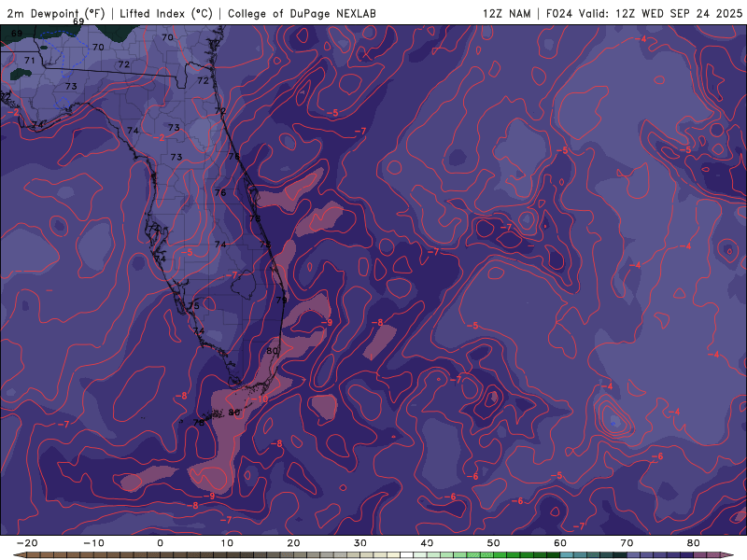Image resolution: width=747 pixels, height=560 pixels.
Task: Click the "79" dewpoint value on Florida coast
Action: point(282,300)
